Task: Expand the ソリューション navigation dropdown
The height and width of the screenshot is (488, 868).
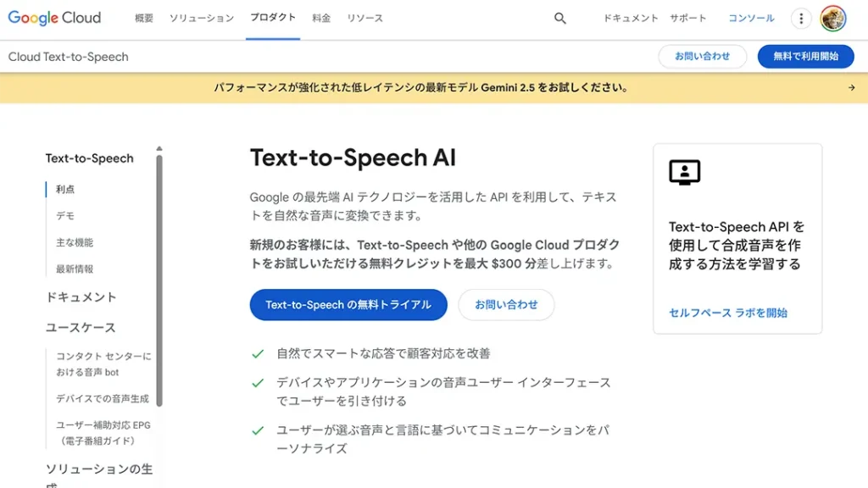Action: pyautogui.click(x=201, y=17)
